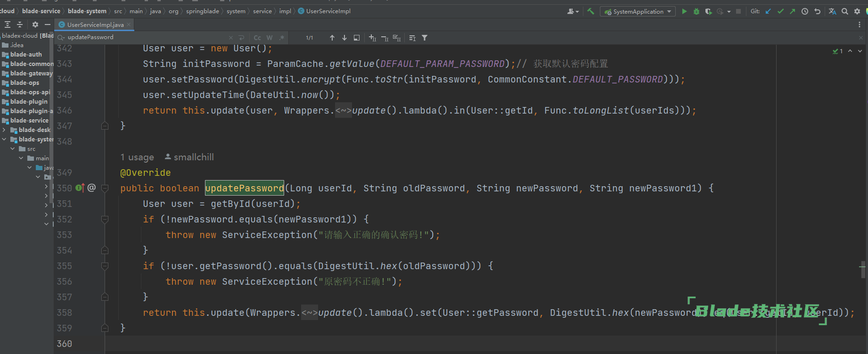Toggle Whole Words (W) search option

tap(270, 38)
